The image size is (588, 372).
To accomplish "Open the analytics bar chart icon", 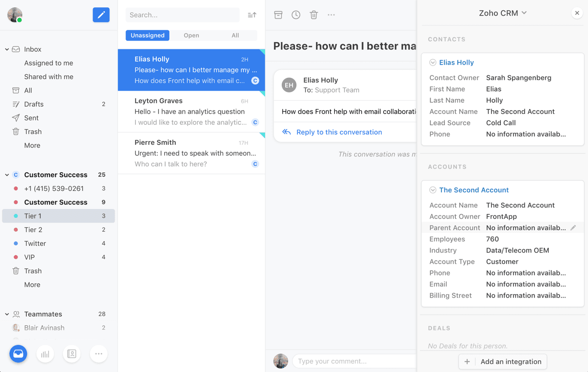I will (x=45, y=353).
